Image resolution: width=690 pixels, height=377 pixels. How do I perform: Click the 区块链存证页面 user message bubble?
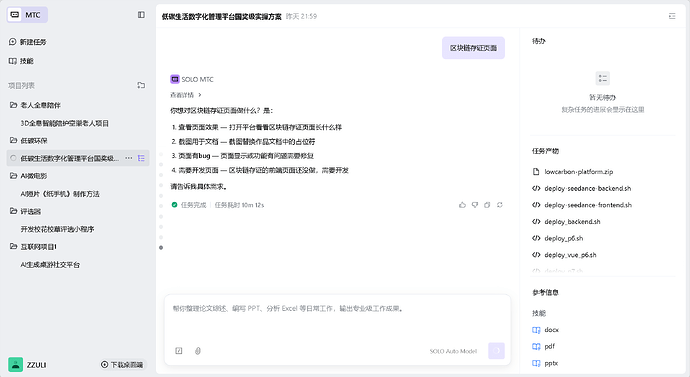(x=473, y=48)
